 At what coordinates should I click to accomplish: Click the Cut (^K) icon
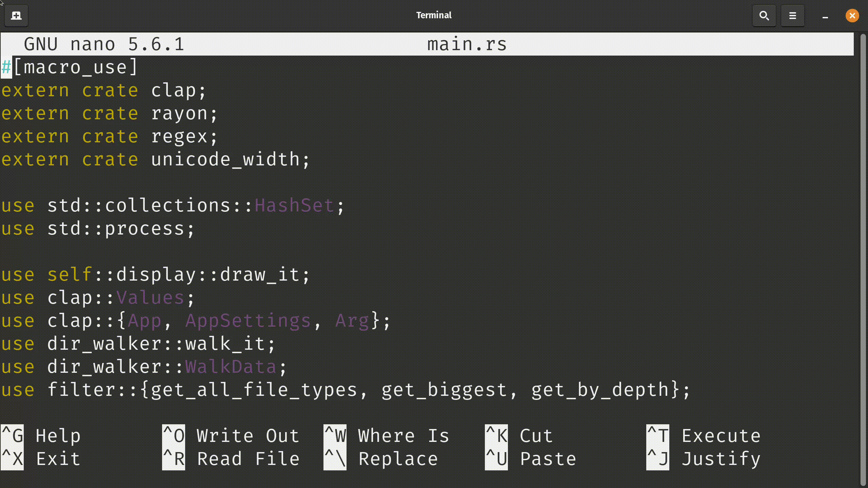pos(497,435)
